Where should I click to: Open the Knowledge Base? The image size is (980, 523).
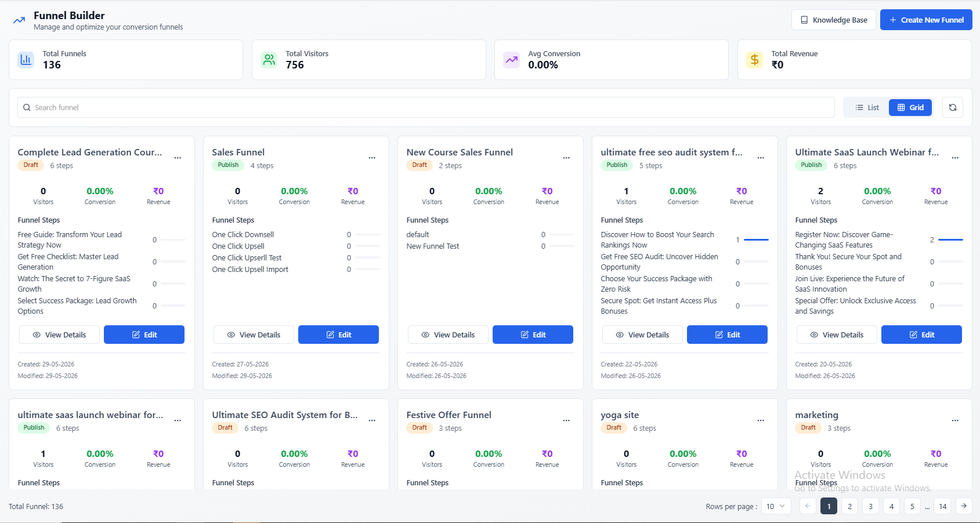(x=834, y=20)
